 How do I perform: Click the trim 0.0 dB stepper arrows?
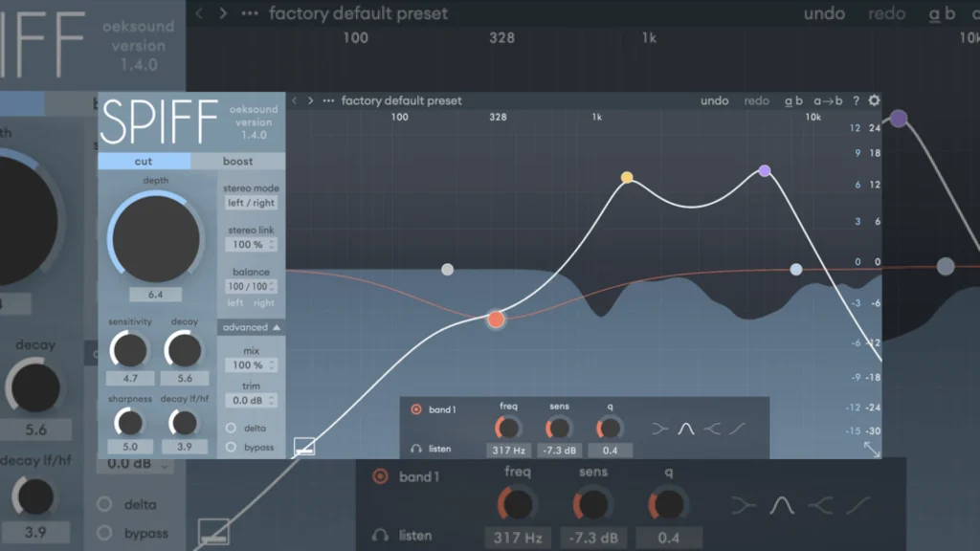coord(272,401)
